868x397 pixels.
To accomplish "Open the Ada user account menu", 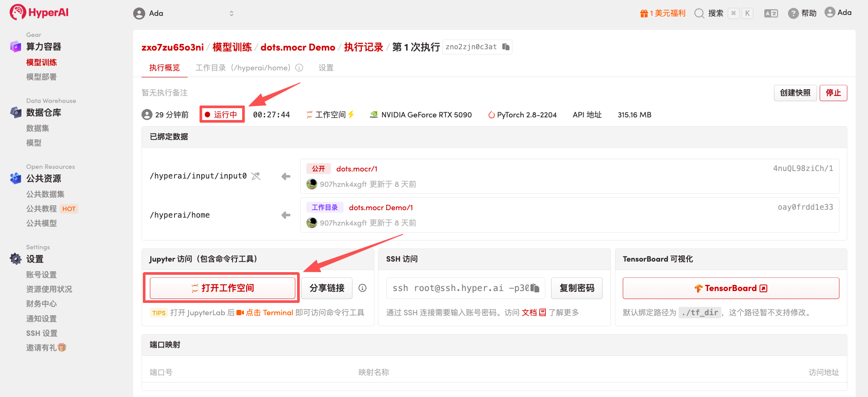I will [838, 12].
